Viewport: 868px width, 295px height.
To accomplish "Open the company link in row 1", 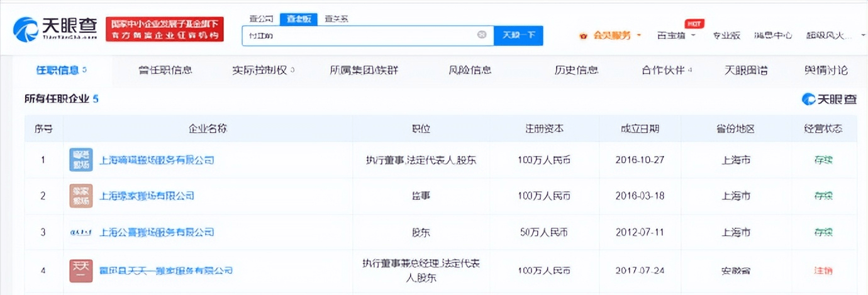I will click(x=157, y=160).
